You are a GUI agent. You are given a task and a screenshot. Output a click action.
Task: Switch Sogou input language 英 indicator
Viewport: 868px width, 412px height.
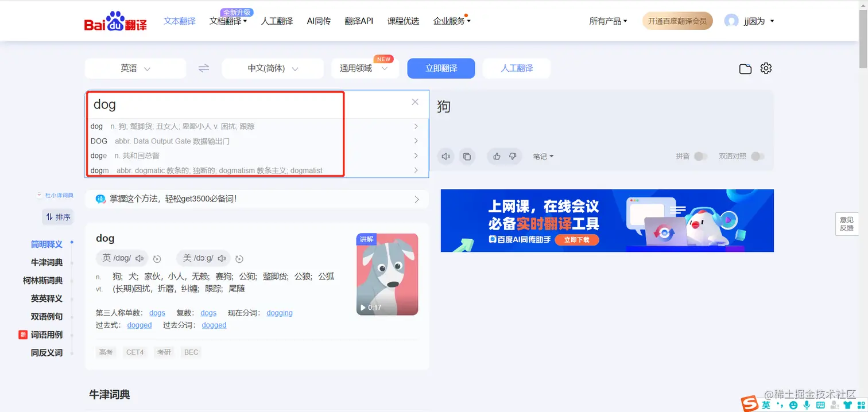point(766,405)
